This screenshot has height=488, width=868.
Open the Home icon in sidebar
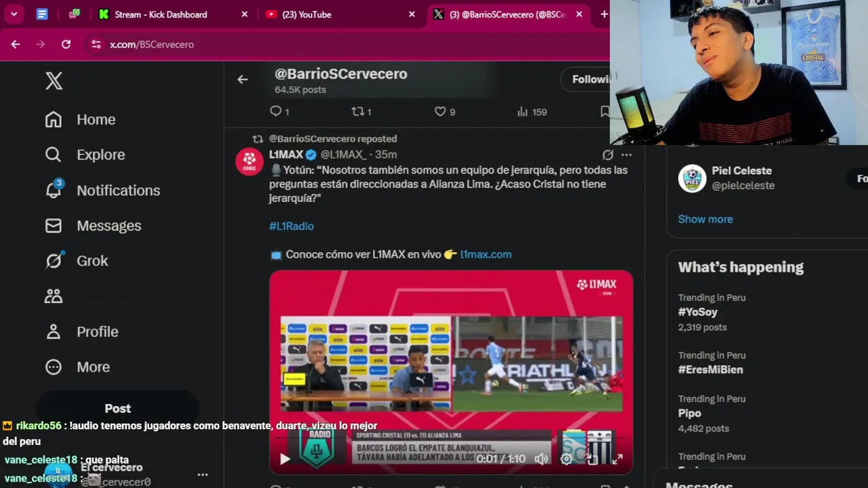tap(54, 119)
